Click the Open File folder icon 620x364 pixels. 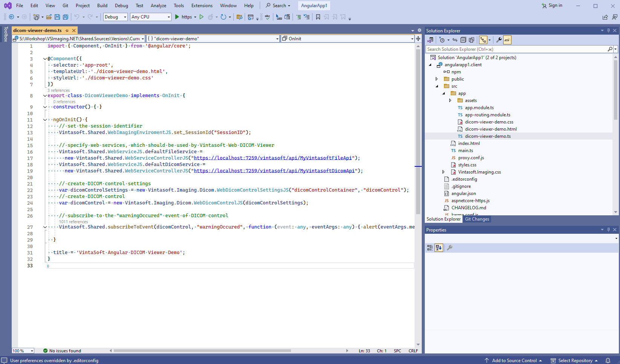pos(49,17)
